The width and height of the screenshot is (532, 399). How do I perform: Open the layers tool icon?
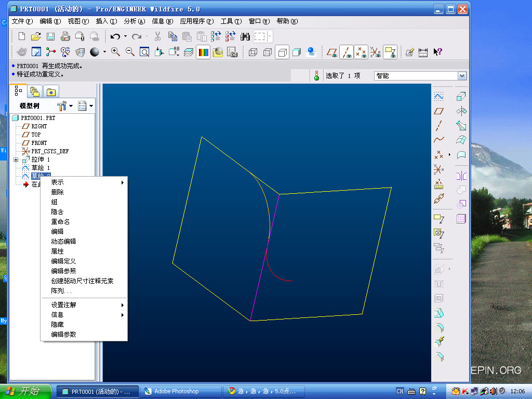[x=188, y=52]
